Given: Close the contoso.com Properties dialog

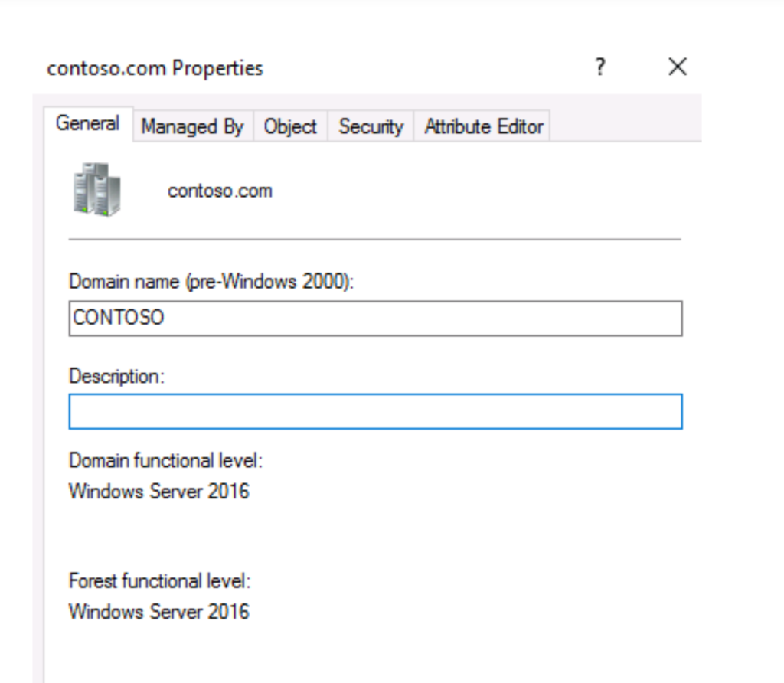Looking at the screenshot, I should (677, 67).
